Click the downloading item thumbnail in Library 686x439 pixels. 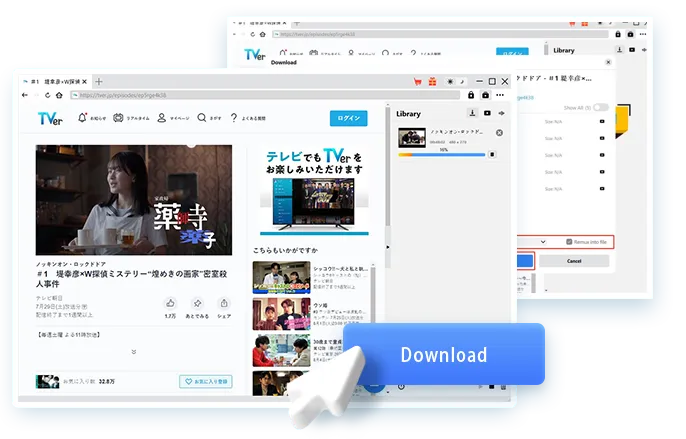click(x=412, y=137)
